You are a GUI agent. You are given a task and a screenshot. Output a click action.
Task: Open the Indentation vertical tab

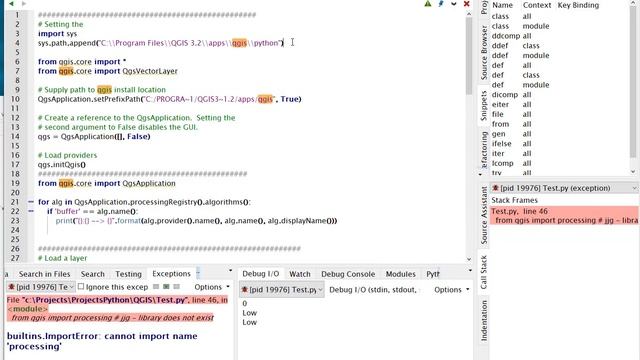coord(484,320)
